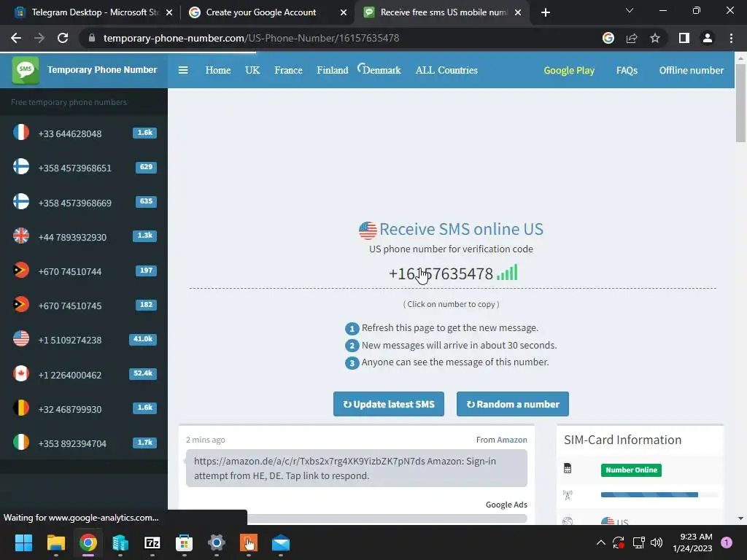Click the Amazon sign-in SMS message
This screenshot has width=747, height=560.
[356, 468]
